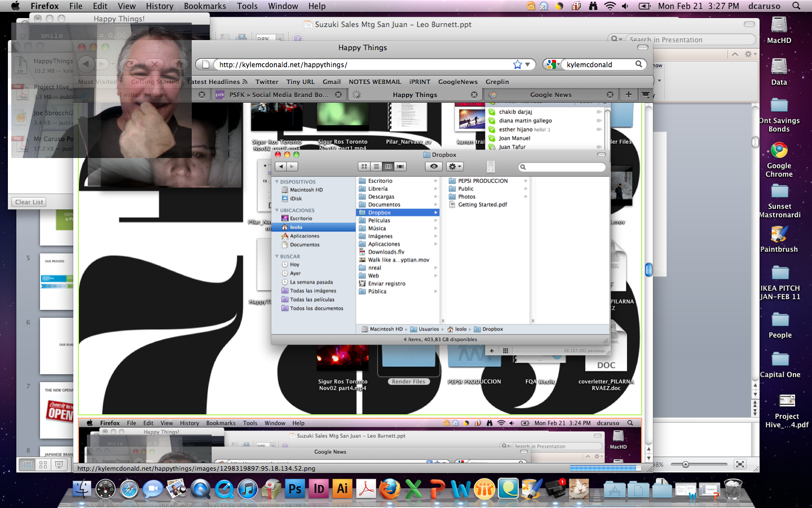The width and height of the screenshot is (812, 508).
Task: Bookmark this page with the star icon
Action: [x=517, y=64]
